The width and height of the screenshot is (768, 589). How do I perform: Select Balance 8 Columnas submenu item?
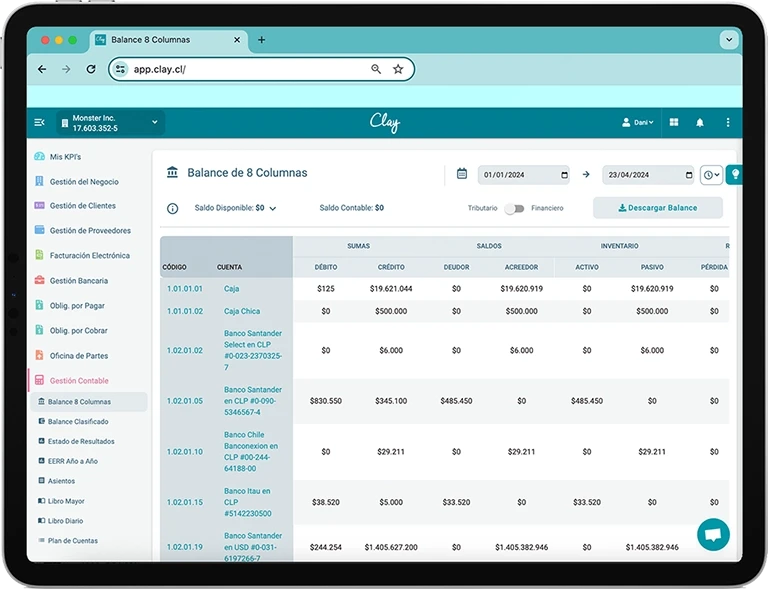pos(89,402)
